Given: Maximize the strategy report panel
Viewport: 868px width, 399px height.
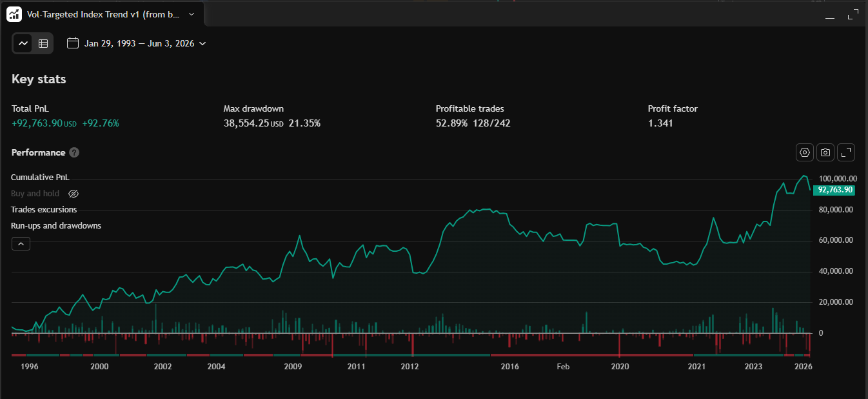Looking at the screenshot, I should [853, 15].
